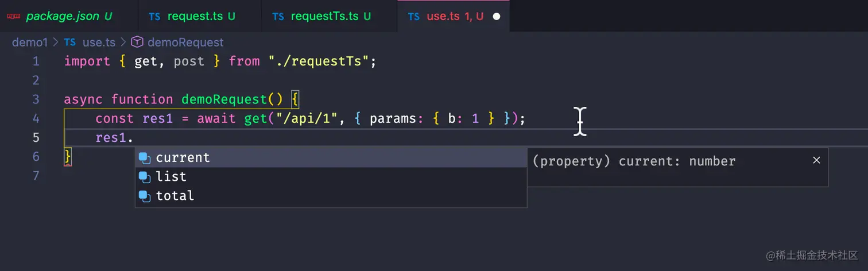Click the demoRequest breadcrumb symbol
Screen dimensions: 868x271
[x=185, y=42]
